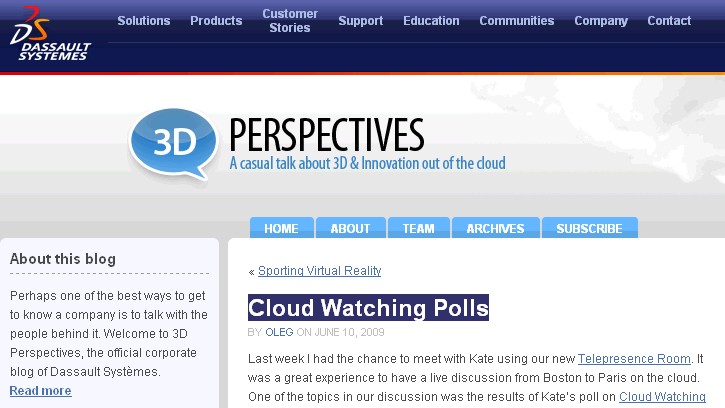The image size is (725, 408).
Task: Follow the Telepresence Room link
Action: tap(634, 359)
